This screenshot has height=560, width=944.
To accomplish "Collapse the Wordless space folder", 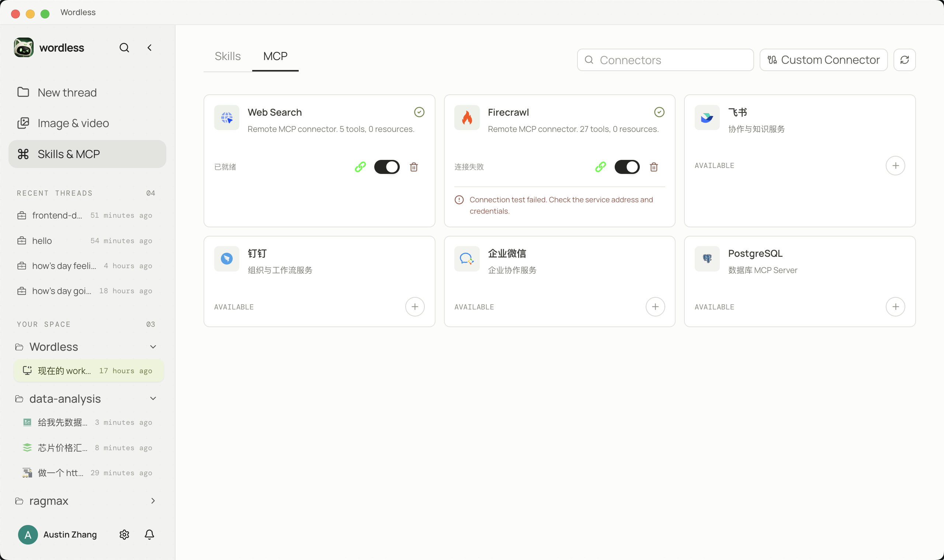I will pos(153,347).
